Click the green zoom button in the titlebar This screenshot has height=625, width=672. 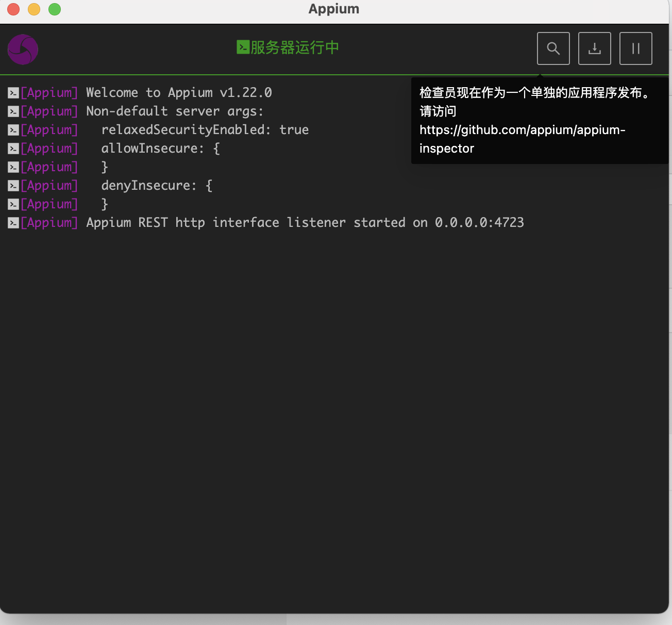pyautogui.click(x=54, y=9)
